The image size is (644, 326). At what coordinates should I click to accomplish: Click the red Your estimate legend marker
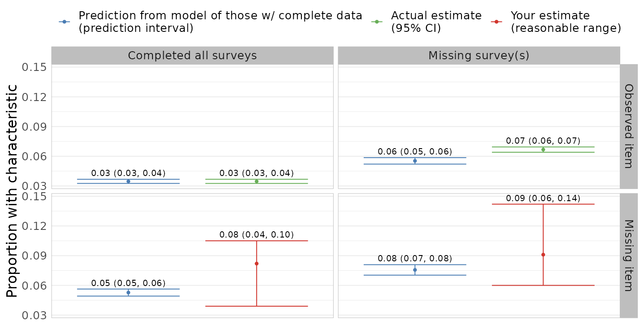coord(496,22)
